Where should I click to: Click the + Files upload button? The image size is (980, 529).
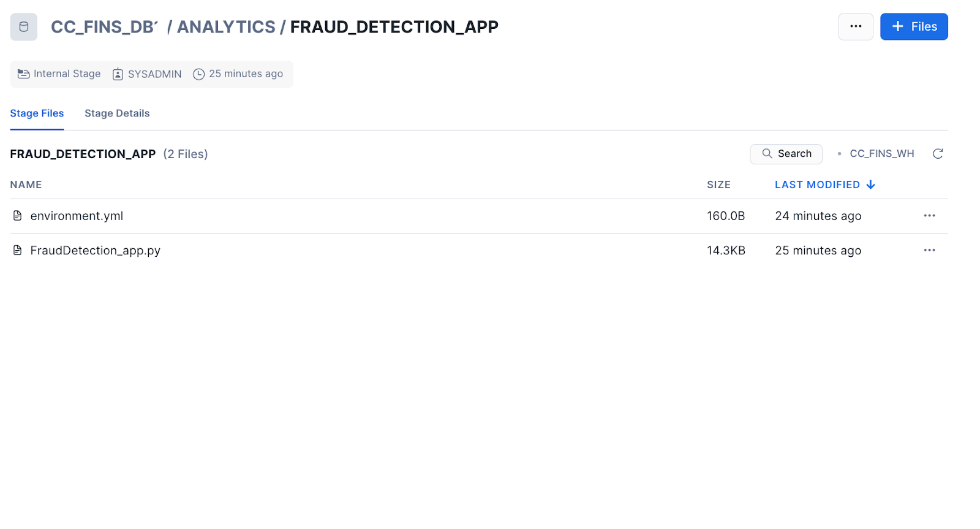(x=914, y=26)
